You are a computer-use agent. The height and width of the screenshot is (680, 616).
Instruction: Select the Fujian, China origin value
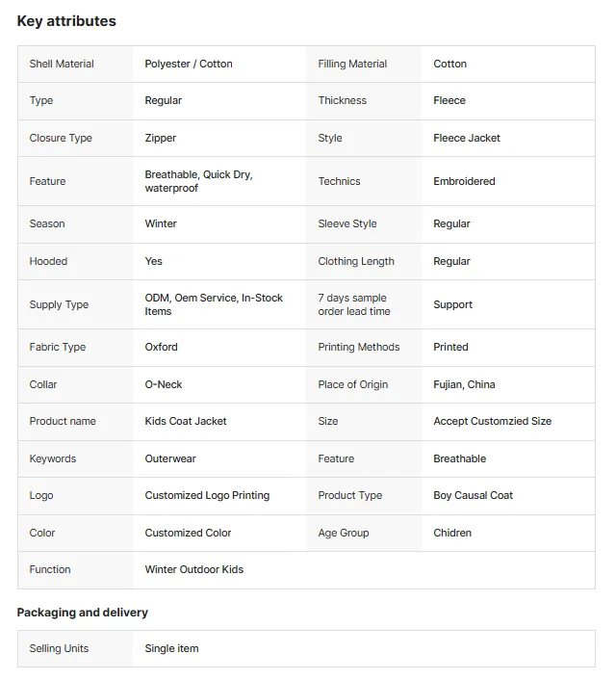464,384
